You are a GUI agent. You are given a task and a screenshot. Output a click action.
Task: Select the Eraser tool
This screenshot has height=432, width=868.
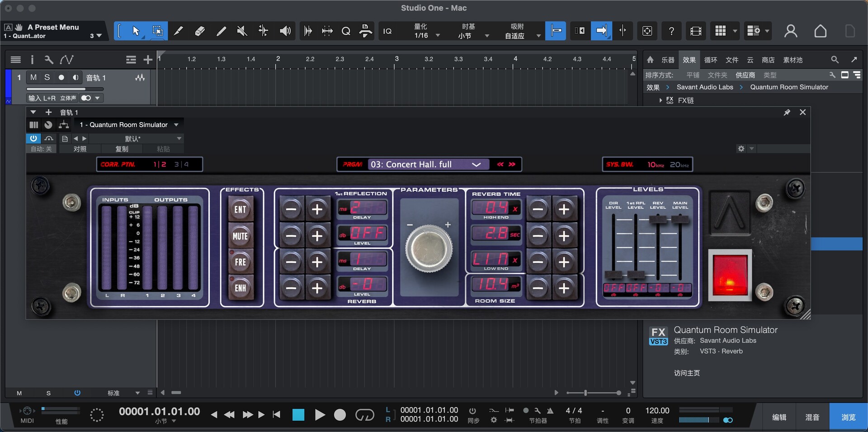(x=199, y=31)
